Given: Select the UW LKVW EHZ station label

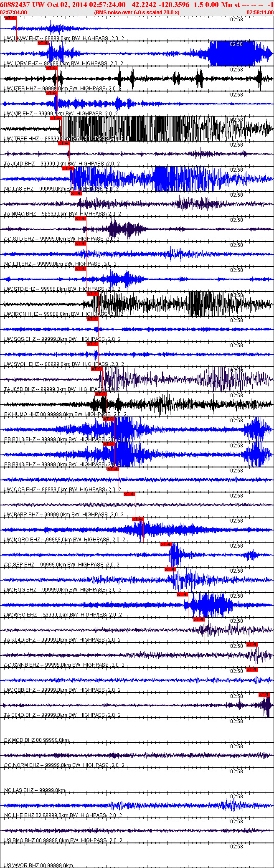Looking at the screenshot, I should point(64,38).
